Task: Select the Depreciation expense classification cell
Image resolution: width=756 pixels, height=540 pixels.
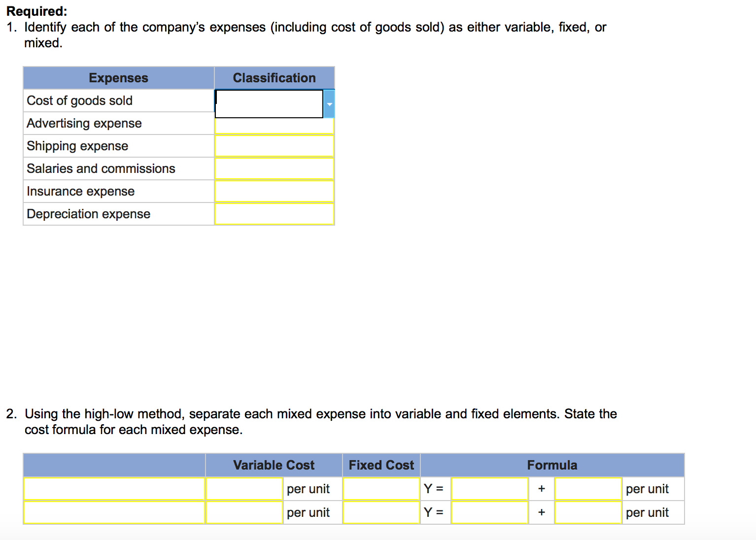Action: (x=275, y=214)
